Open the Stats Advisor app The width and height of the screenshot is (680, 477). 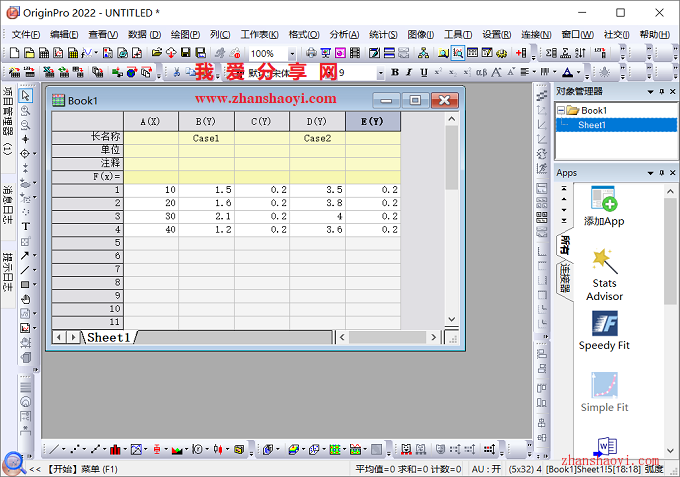pos(604,275)
